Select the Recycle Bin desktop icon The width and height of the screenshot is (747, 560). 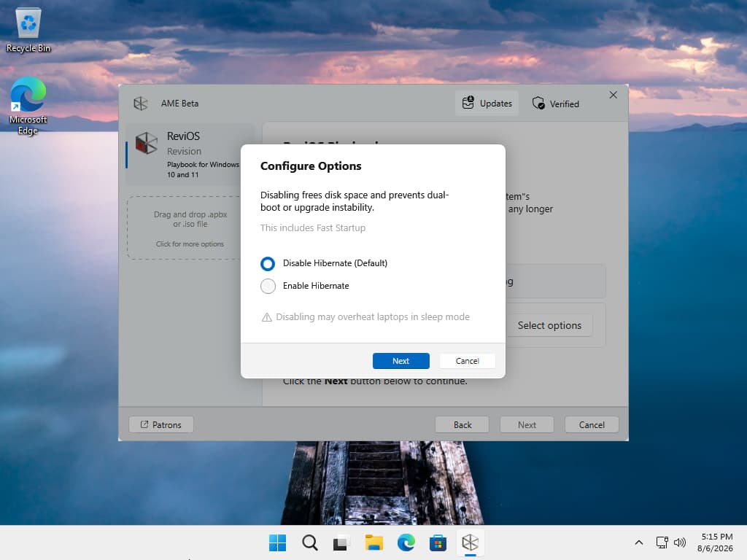click(x=28, y=29)
